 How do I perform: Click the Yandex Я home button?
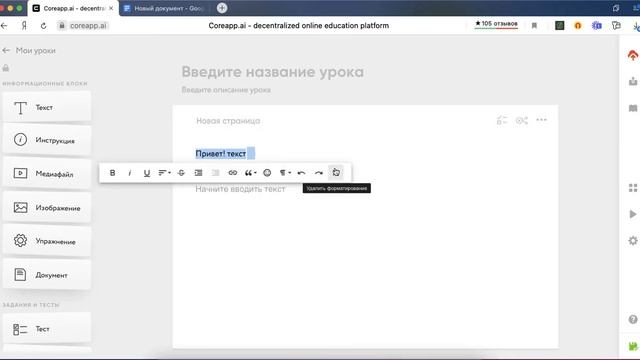[x=24, y=26]
